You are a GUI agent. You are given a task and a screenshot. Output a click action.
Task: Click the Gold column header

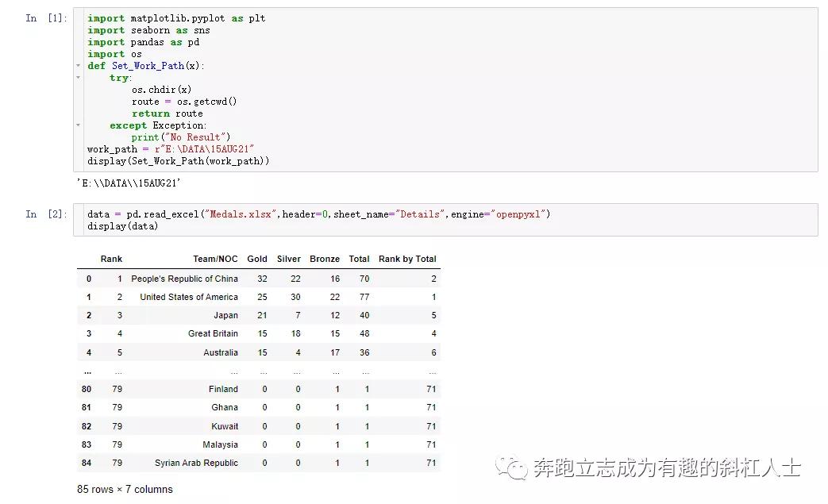(x=257, y=259)
